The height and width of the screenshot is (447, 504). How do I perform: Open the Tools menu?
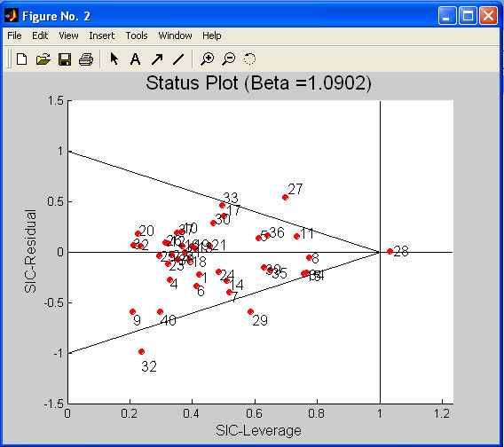click(x=137, y=35)
